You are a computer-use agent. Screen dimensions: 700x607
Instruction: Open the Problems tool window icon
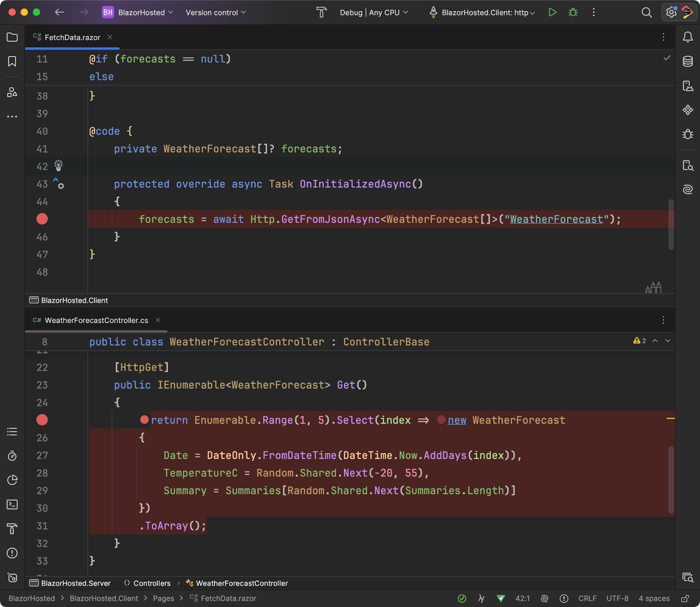pyautogui.click(x=12, y=553)
